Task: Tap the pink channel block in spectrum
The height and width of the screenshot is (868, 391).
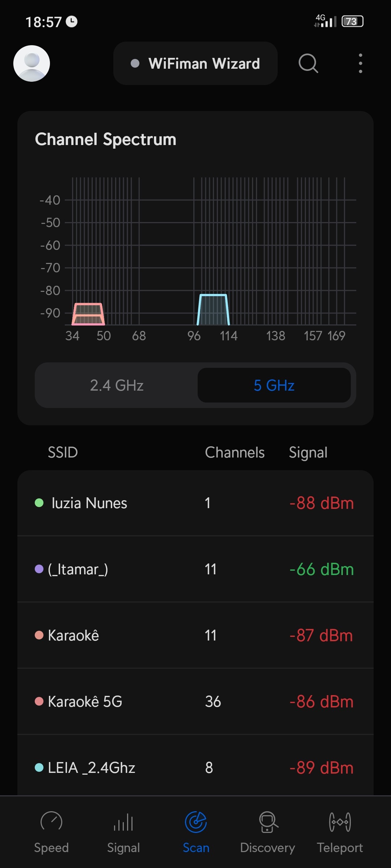Action: point(88,314)
